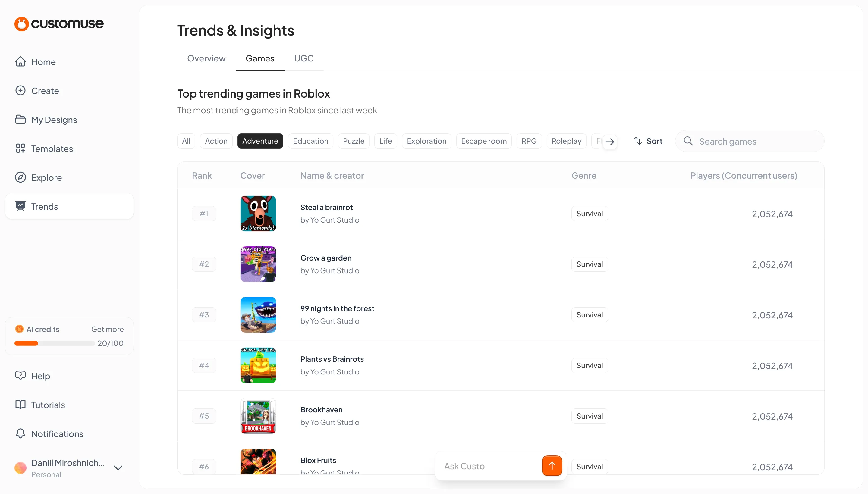Go to Explore compass icon
The image size is (868, 494).
[x=20, y=177]
